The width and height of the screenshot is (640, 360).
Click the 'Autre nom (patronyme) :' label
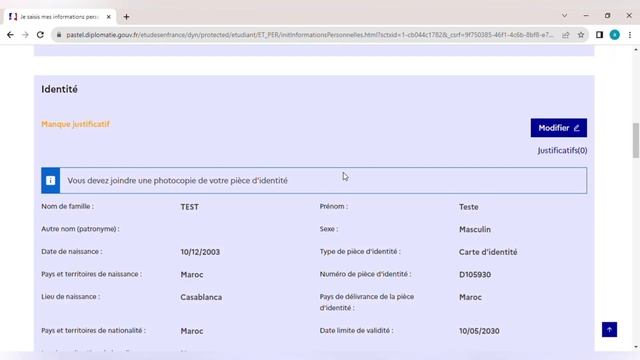pos(80,229)
